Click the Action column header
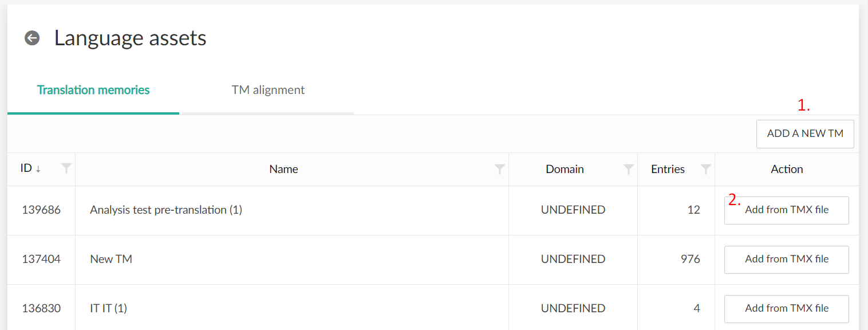The height and width of the screenshot is (330, 868). (x=787, y=169)
